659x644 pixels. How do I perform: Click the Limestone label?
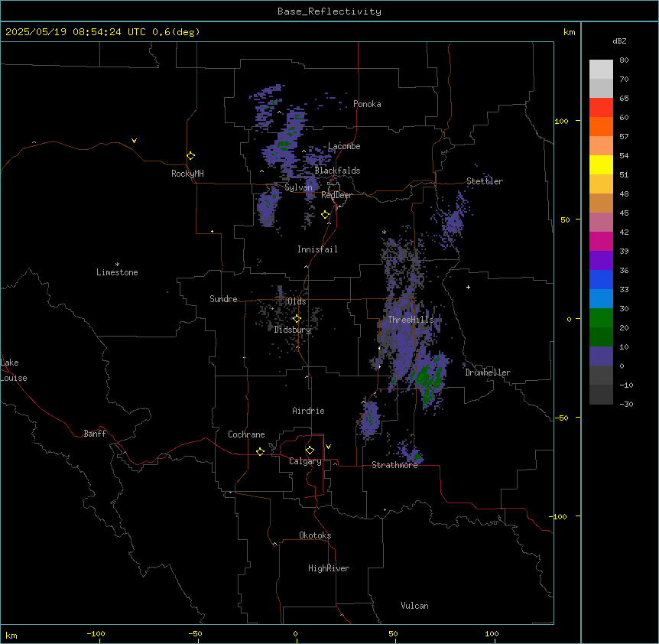tap(117, 272)
